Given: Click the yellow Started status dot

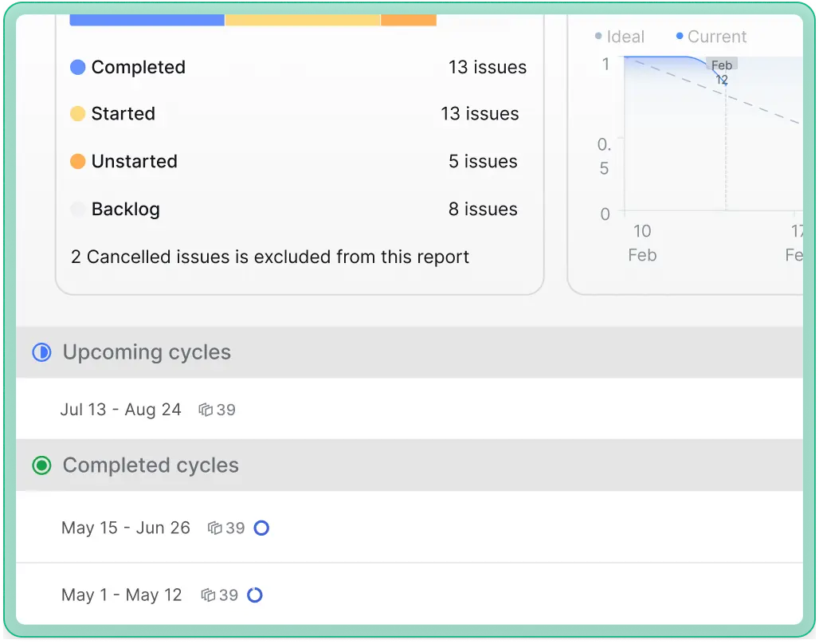Looking at the screenshot, I should coord(78,114).
